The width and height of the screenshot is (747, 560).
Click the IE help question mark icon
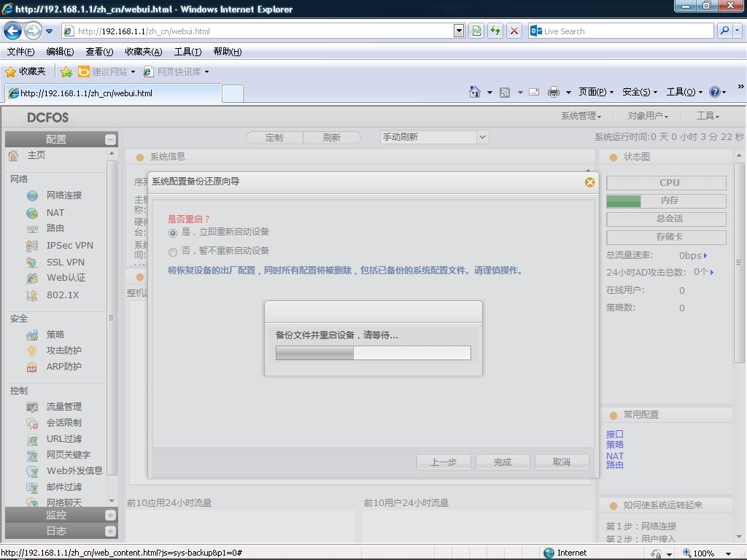tap(715, 92)
